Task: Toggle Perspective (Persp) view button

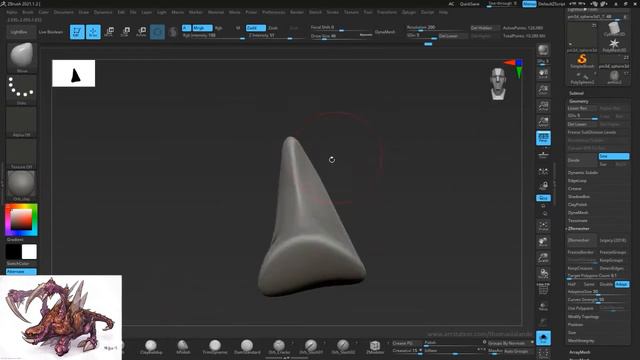Action: point(543,138)
